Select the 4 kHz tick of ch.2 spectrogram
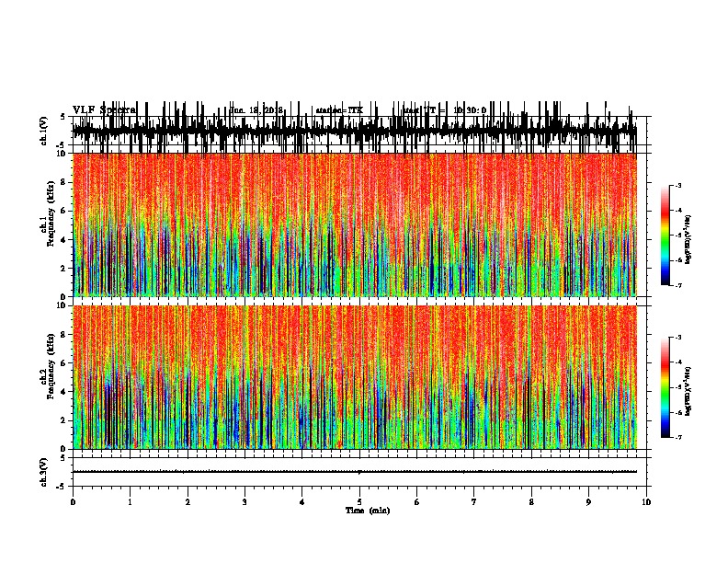Viewport: 728px width, 563px height. tap(63, 392)
